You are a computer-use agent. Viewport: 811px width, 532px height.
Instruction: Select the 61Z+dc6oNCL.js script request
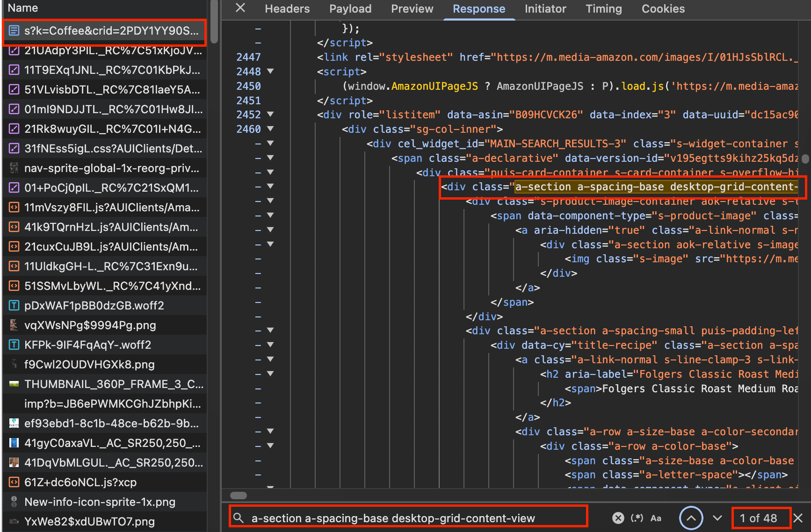(x=80, y=482)
